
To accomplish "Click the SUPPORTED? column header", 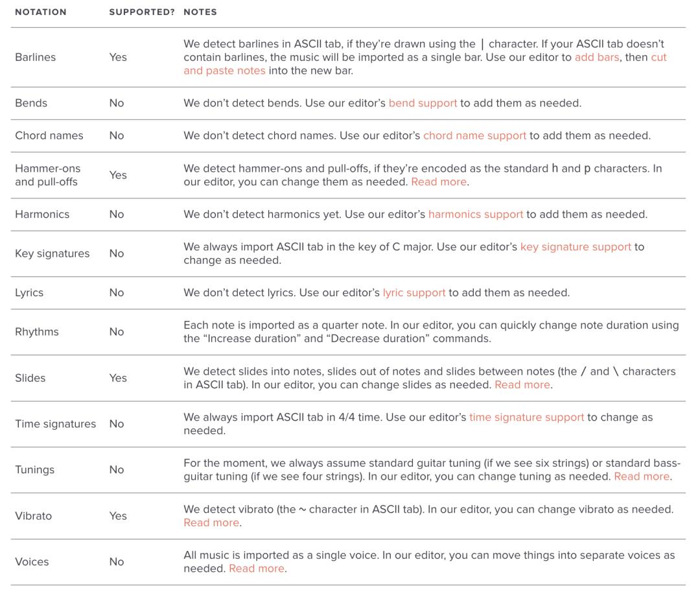I will tap(142, 12).
